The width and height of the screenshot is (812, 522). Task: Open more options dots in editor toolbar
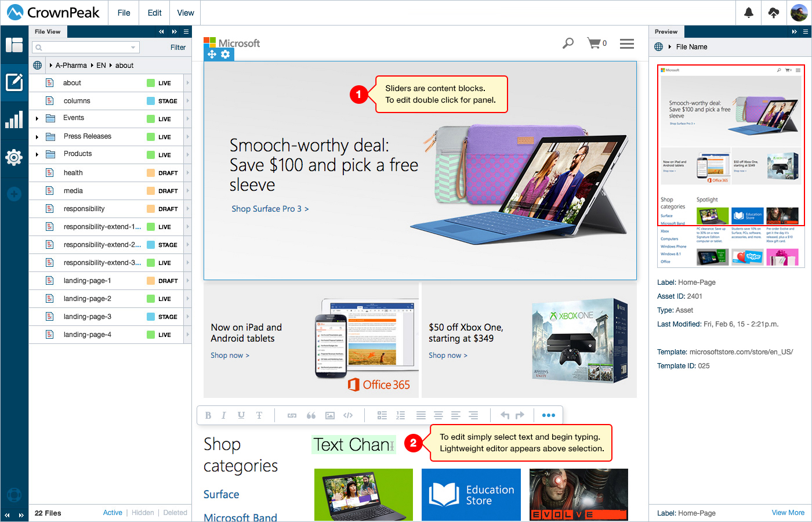[x=549, y=415]
